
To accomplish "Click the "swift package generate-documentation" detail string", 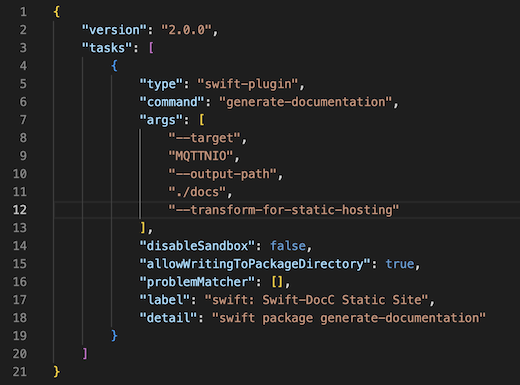I will [349, 318].
